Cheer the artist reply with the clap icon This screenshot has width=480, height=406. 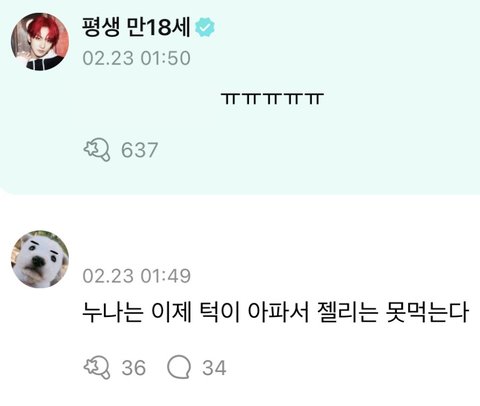tap(97, 150)
